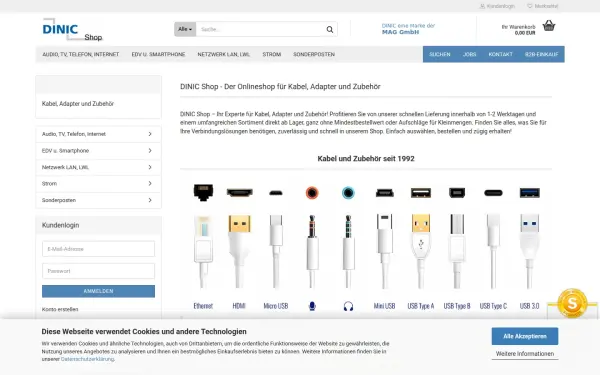Click the USB Type C cable image

(493, 251)
